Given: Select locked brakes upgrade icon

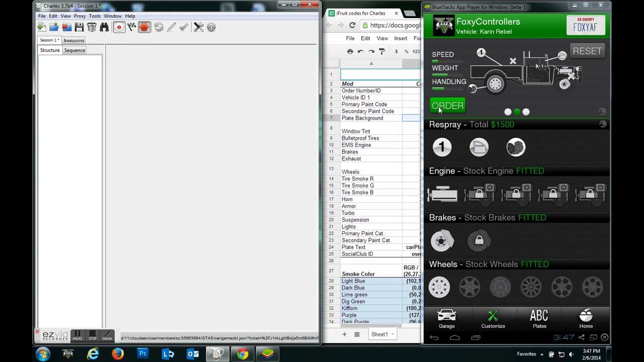Looking at the screenshot, I should 479,241.
